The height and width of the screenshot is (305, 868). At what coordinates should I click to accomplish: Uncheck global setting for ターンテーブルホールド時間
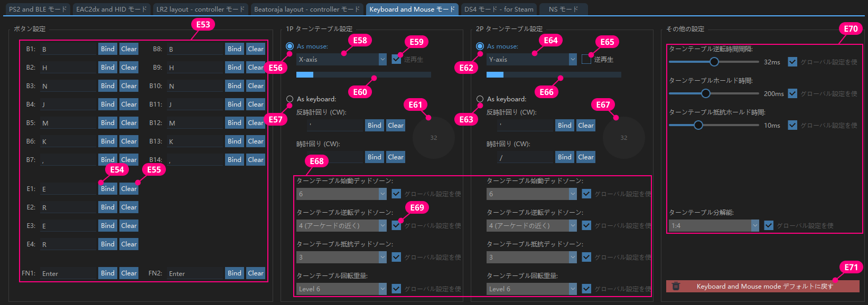pyautogui.click(x=792, y=93)
